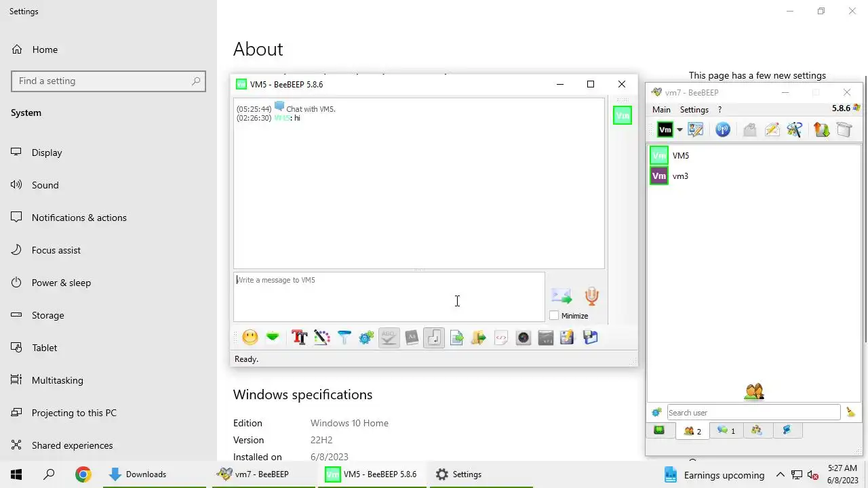Send the message with envelope arrow button

click(x=561, y=296)
